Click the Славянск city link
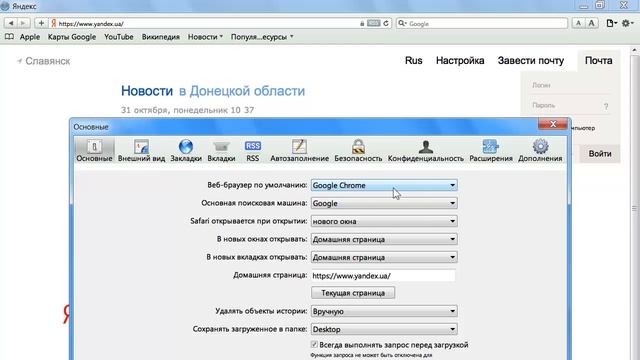This screenshot has width=640, height=360. pyautogui.click(x=48, y=61)
